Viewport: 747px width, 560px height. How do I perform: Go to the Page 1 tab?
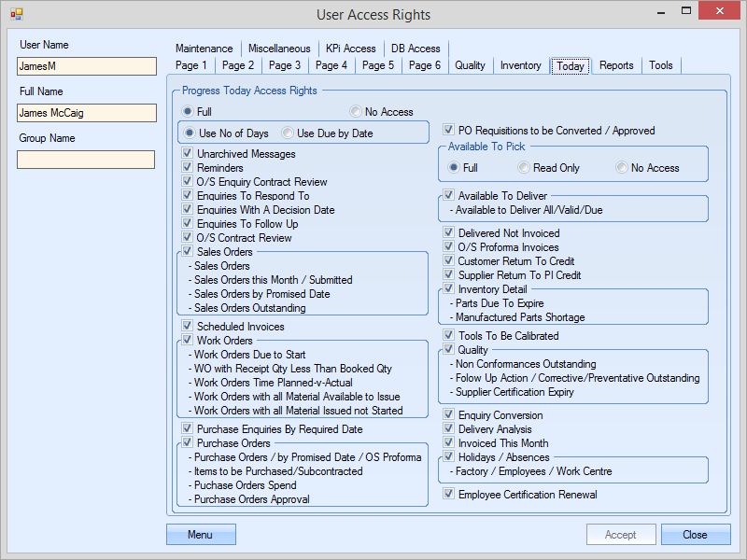tap(192, 65)
